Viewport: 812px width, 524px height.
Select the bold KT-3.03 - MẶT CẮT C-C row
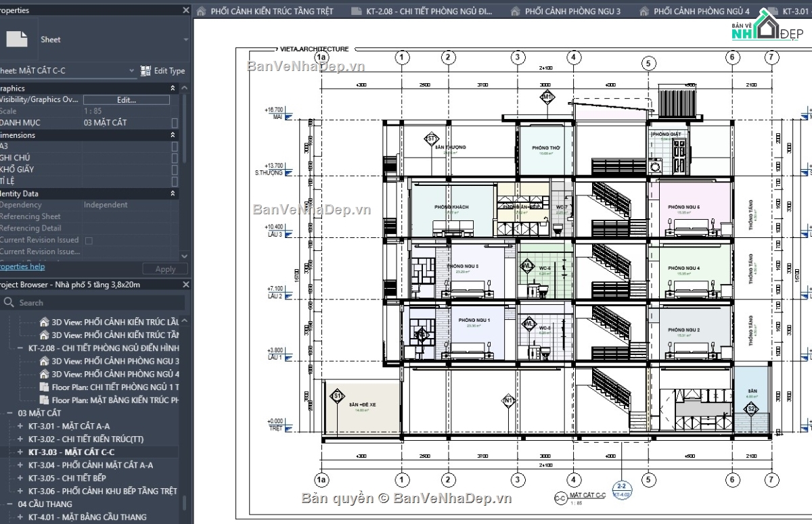[x=72, y=452]
